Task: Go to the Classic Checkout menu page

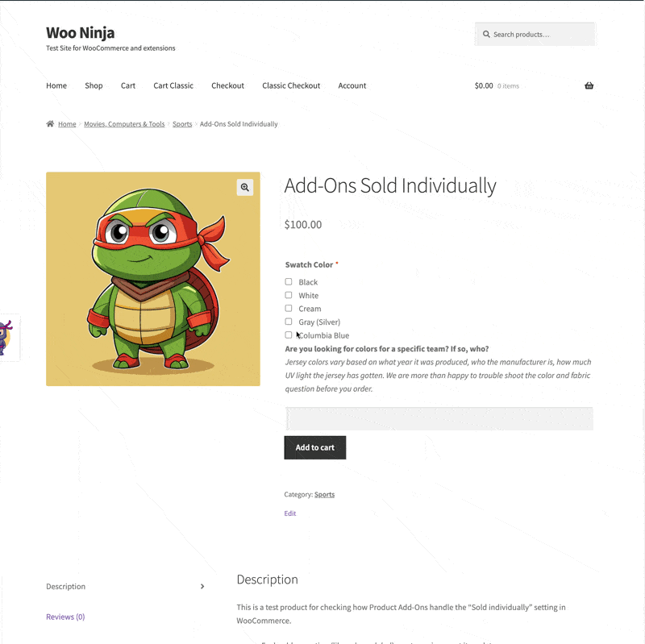Action: (291, 85)
